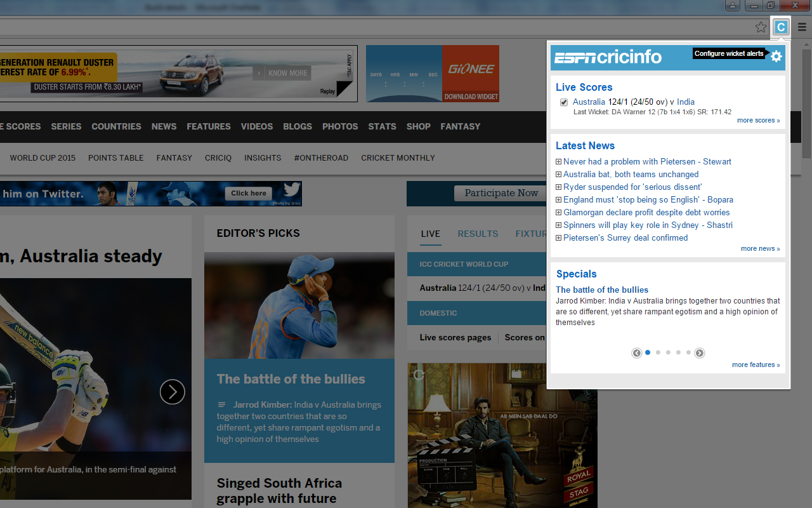Expand 'Ryder suspended' news item
The image size is (812, 508).
coord(558,187)
